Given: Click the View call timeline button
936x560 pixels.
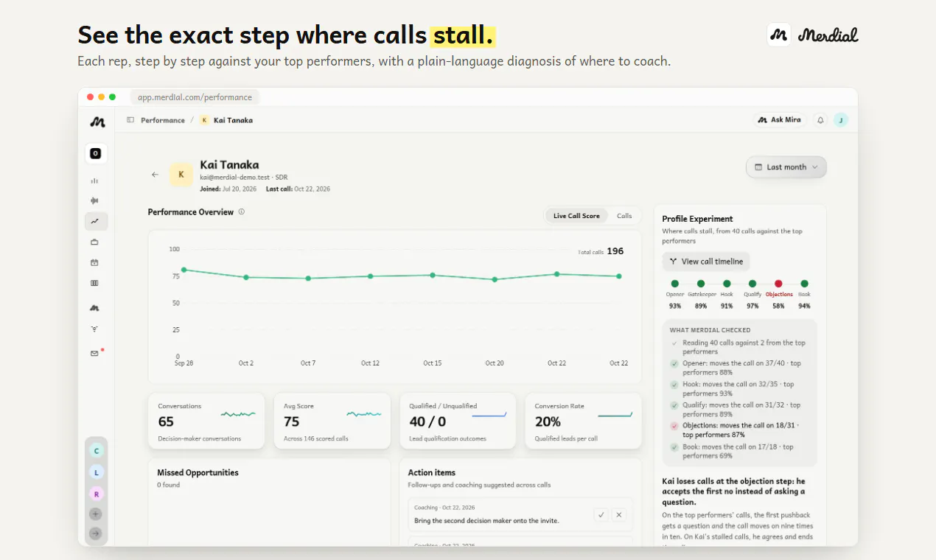Looking at the screenshot, I should [x=706, y=262].
